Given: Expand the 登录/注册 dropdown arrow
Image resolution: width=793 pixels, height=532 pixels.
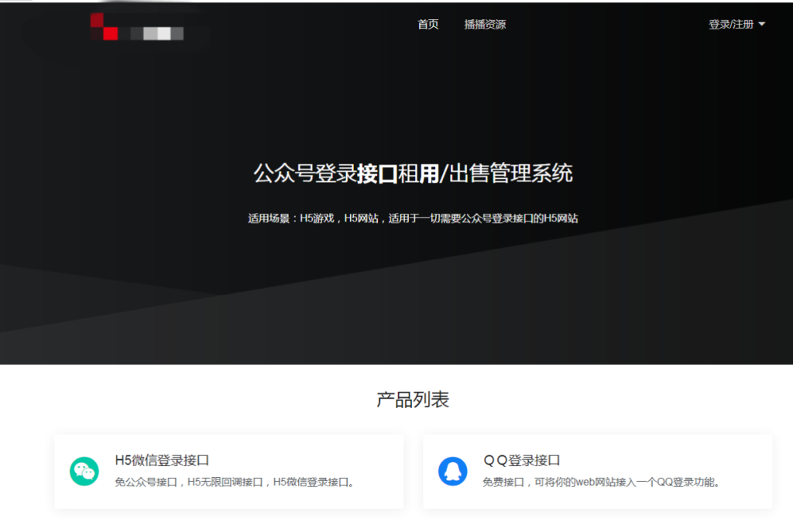Looking at the screenshot, I should click(x=764, y=24).
